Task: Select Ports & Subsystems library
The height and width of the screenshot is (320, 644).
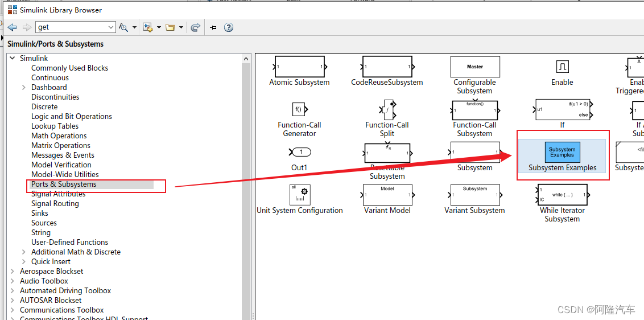Action: coord(64,184)
